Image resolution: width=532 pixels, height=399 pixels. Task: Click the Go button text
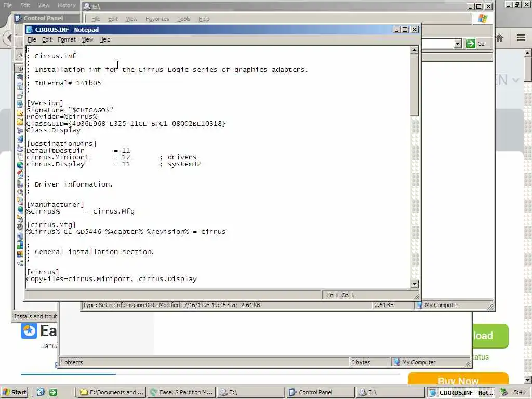click(481, 44)
